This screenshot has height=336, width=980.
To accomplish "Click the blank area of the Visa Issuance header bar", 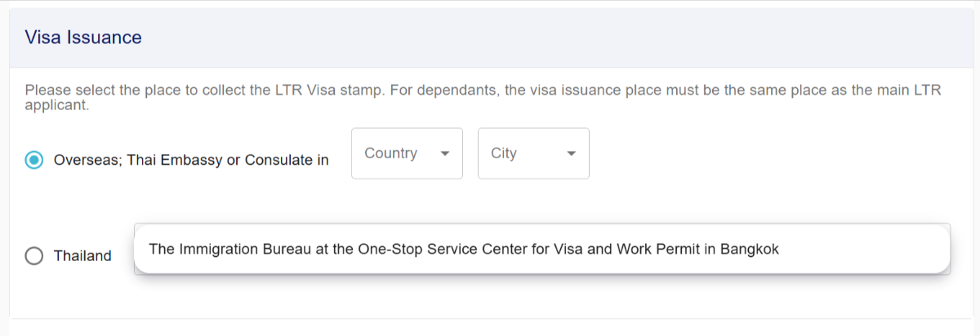I will pos(572,38).
